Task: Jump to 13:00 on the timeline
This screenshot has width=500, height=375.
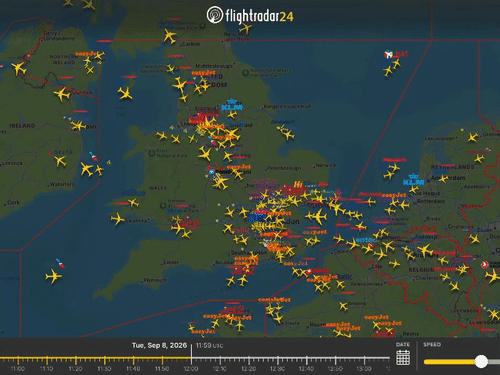Action: tap(364, 369)
